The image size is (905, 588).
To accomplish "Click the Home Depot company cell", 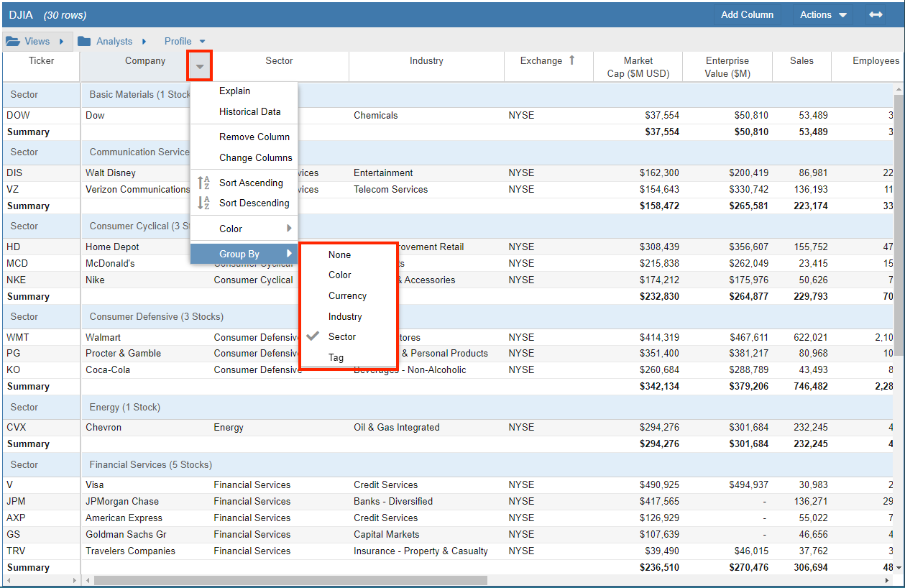I will 112,247.
